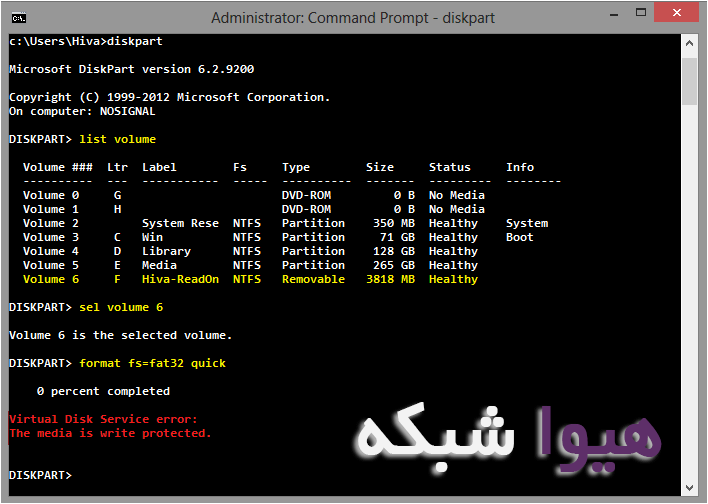Click the '71 GB' size value

pyautogui.click(x=397, y=237)
